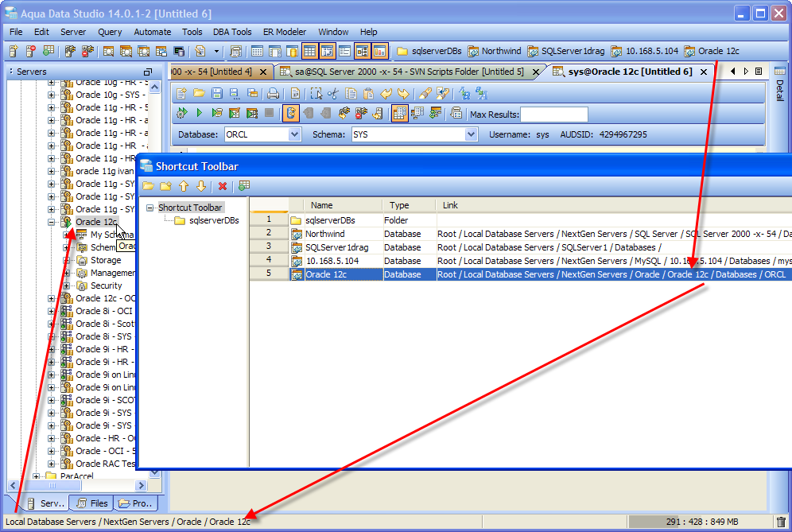Click the red X delete icon in Shortcut Toolbar
Image resolution: width=792 pixels, height=532 pixels.
pos(222,186)
